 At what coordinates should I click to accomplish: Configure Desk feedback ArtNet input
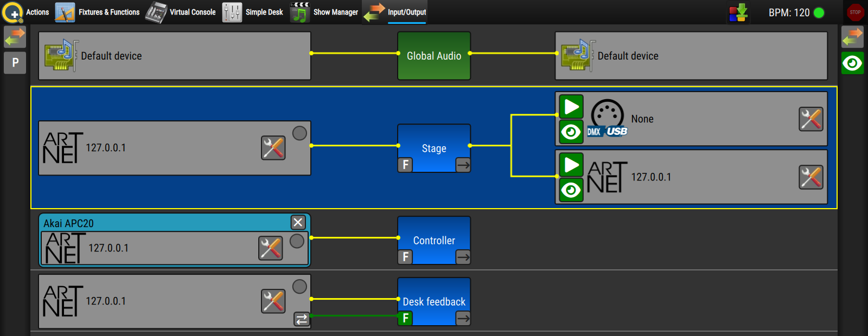(273, 301)
